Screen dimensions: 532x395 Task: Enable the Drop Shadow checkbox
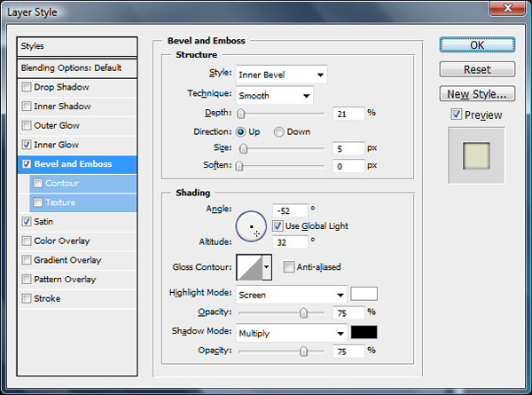tap(27, 87)
